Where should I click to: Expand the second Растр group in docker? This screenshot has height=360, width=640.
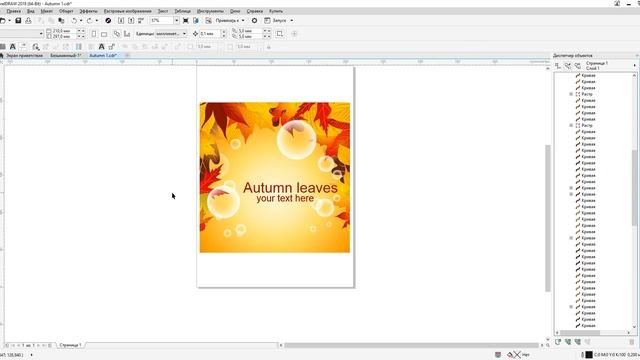(571, 125)
